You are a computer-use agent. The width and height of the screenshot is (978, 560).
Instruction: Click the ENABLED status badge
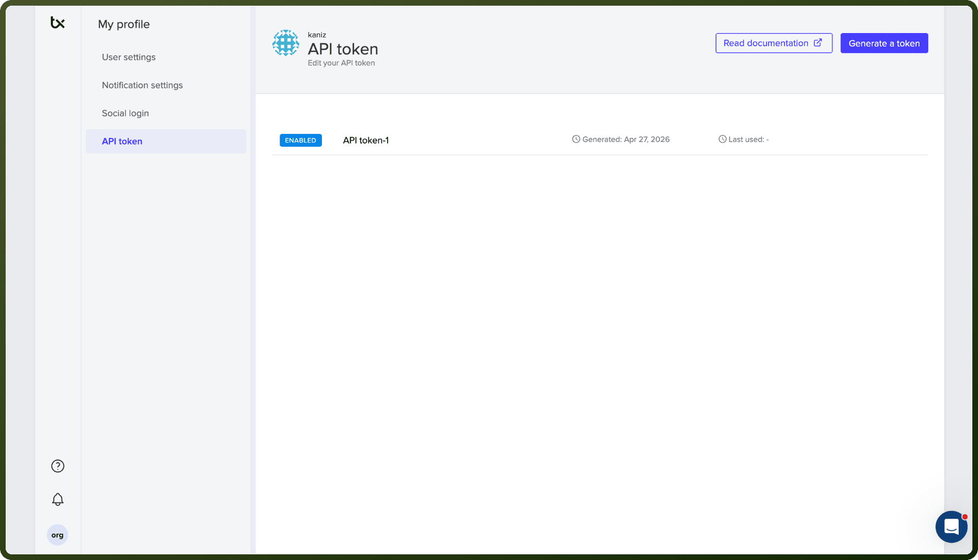pyautogui.click(x=301, y=140)
